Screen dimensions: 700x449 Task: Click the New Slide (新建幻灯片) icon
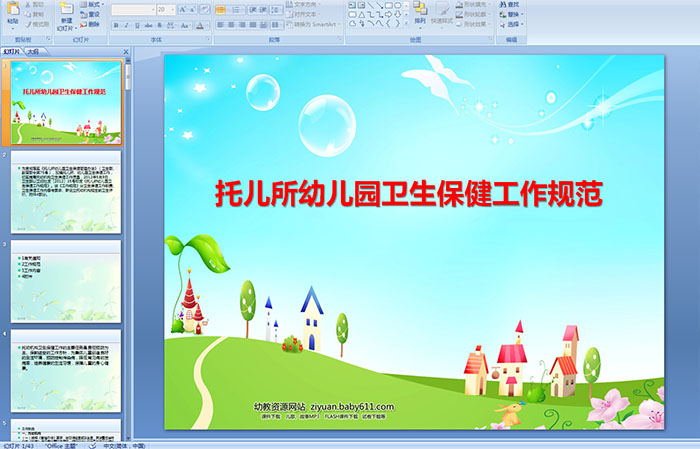tap(67, 9)
